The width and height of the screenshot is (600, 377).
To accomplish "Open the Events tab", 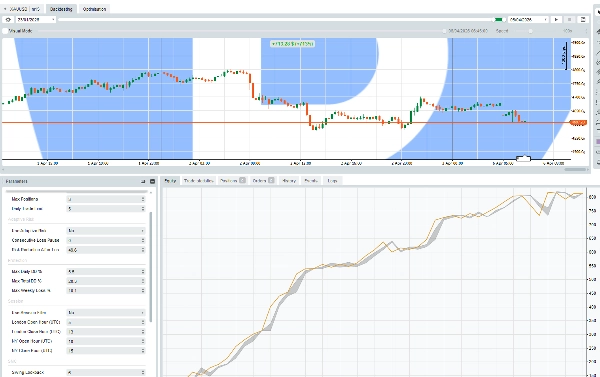I will tap(311, 181).
